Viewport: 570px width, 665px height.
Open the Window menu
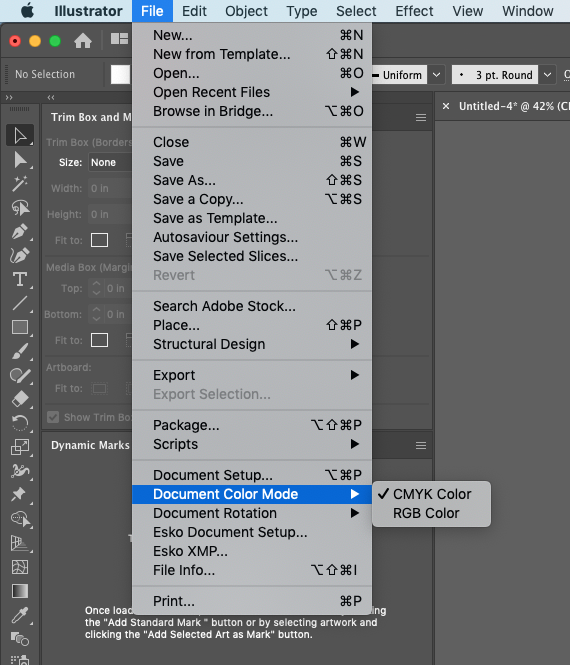point(528,11)
